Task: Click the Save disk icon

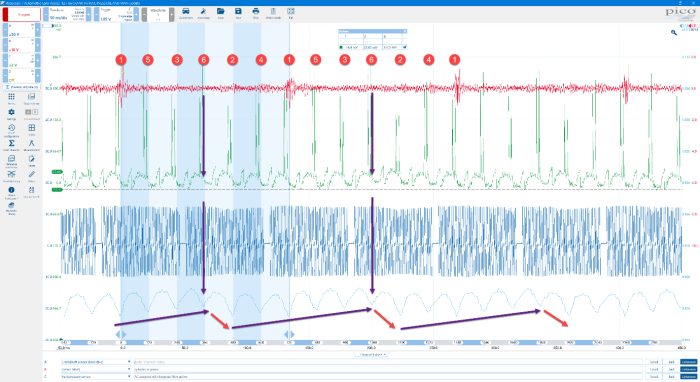Action: click(238, 13)
